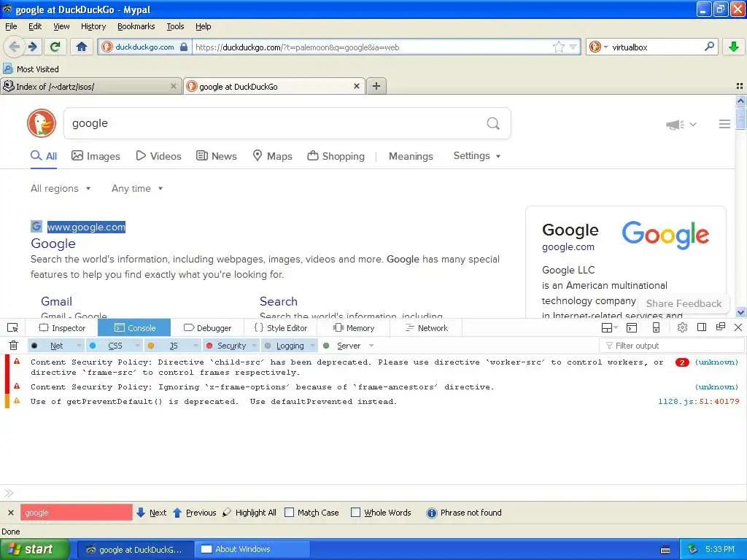Expand the Any time dropdown
Viewport: 747px width, 560px height.
coord(137,189)
